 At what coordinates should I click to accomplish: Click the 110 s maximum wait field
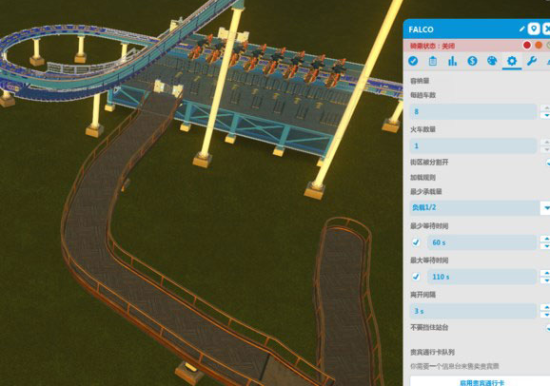coord(482,277)
